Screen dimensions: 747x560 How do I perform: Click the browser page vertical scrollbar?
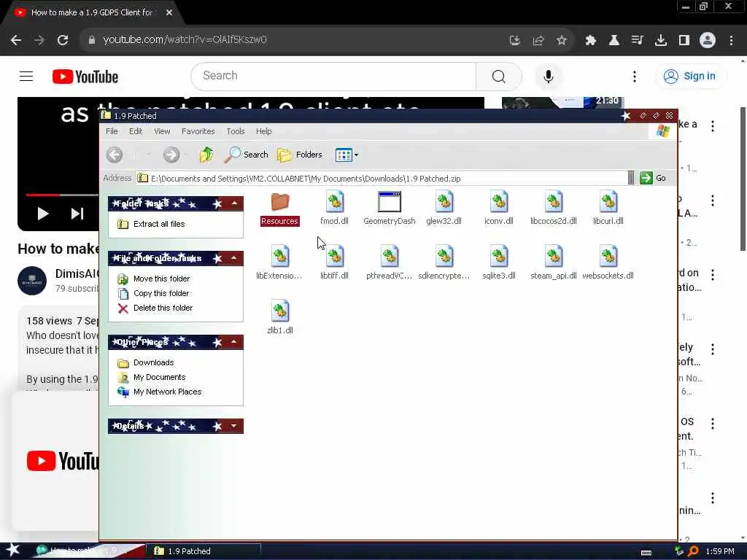pyautogui.click(x=743, y=179)
